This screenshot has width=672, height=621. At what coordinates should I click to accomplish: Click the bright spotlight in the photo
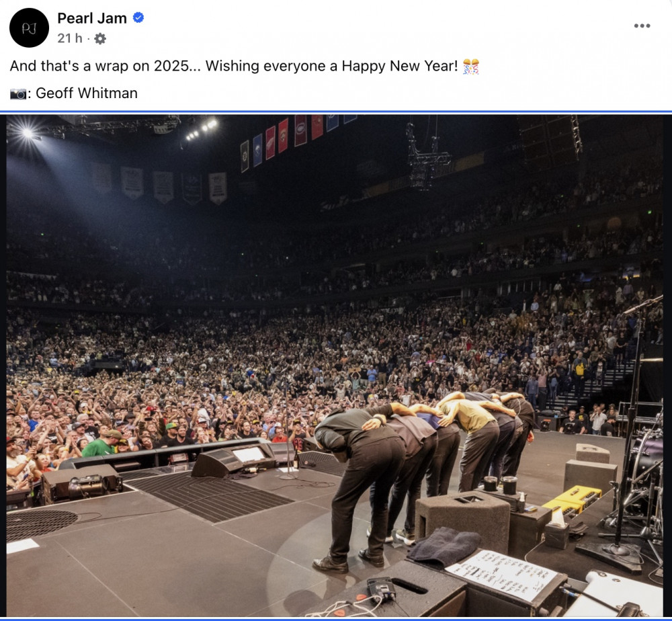tap(28, 133)
